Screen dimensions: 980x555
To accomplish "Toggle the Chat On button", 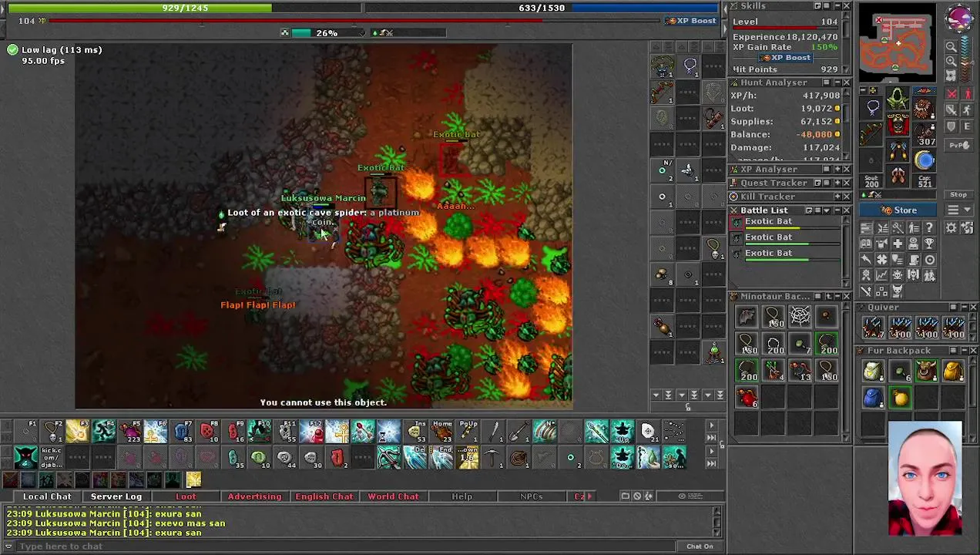I will [700, 547].
